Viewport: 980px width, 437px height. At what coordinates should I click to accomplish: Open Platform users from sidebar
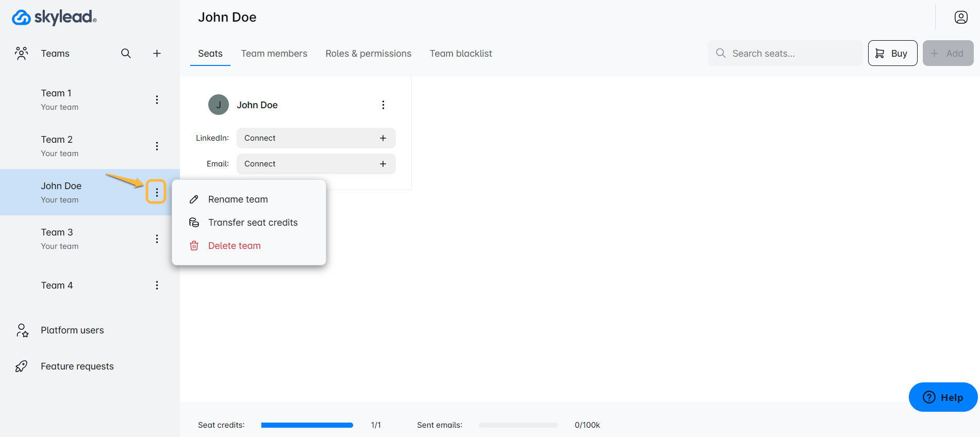pos(72,330)
